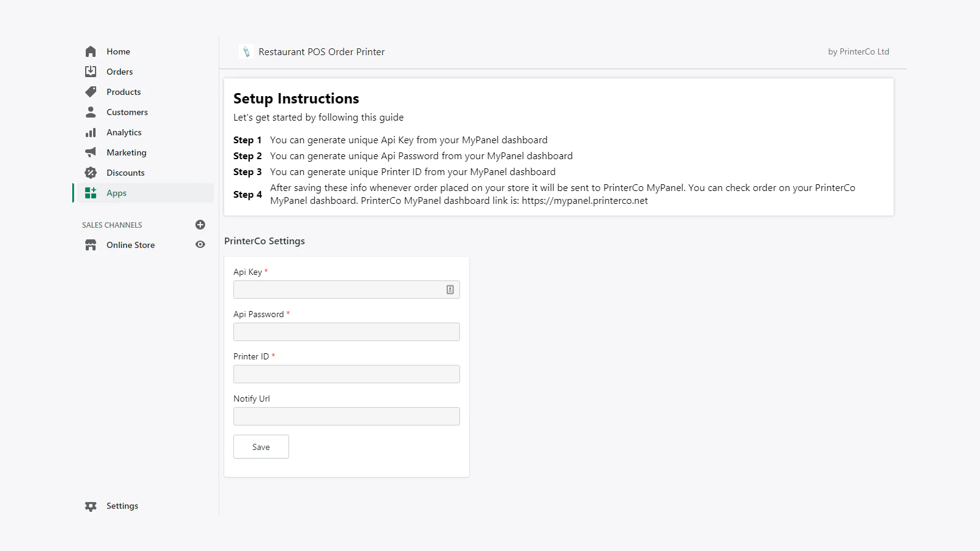The height and width of the screenshot is (551, 980).
Task: Click the Setup Instructions heading
Action: (x=296, y=99)
